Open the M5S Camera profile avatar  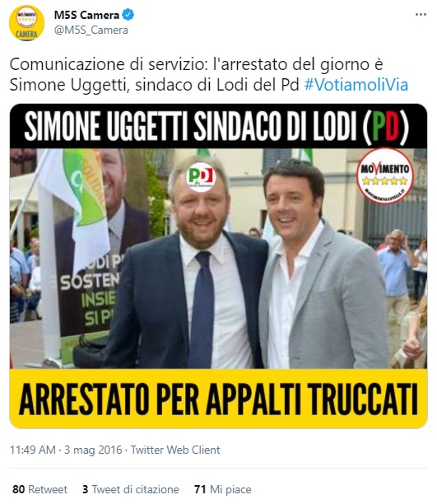pyautogui.click(x=26, y=23)
